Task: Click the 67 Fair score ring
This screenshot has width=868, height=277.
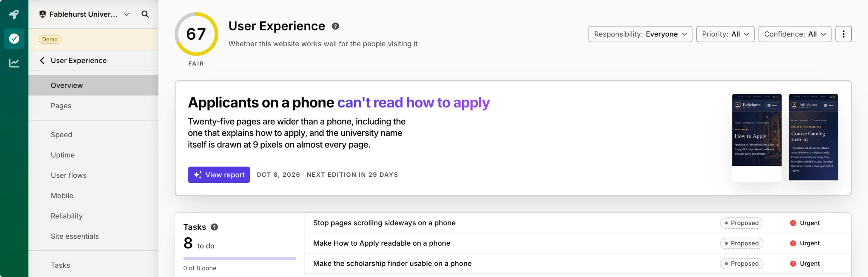Action: coord(196,34)
